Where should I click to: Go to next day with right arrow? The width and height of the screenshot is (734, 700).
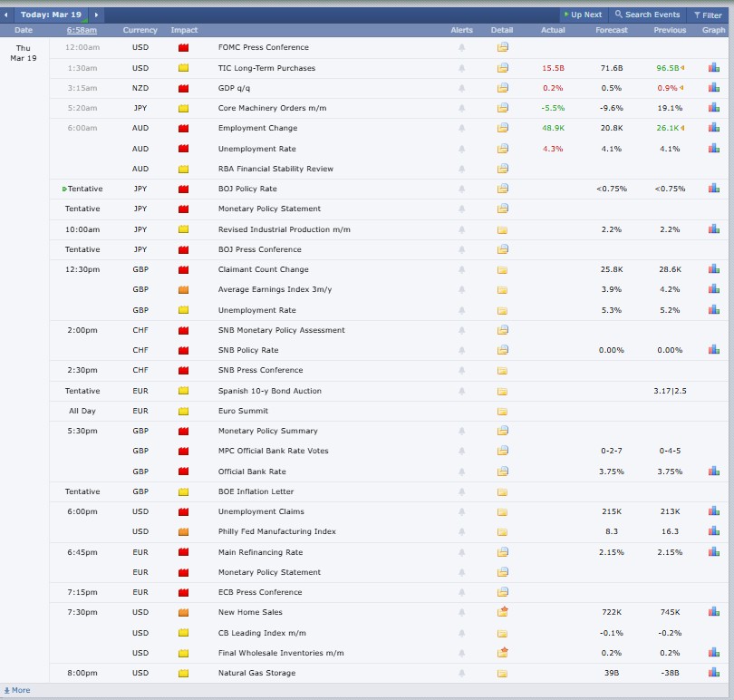(97, 15)
